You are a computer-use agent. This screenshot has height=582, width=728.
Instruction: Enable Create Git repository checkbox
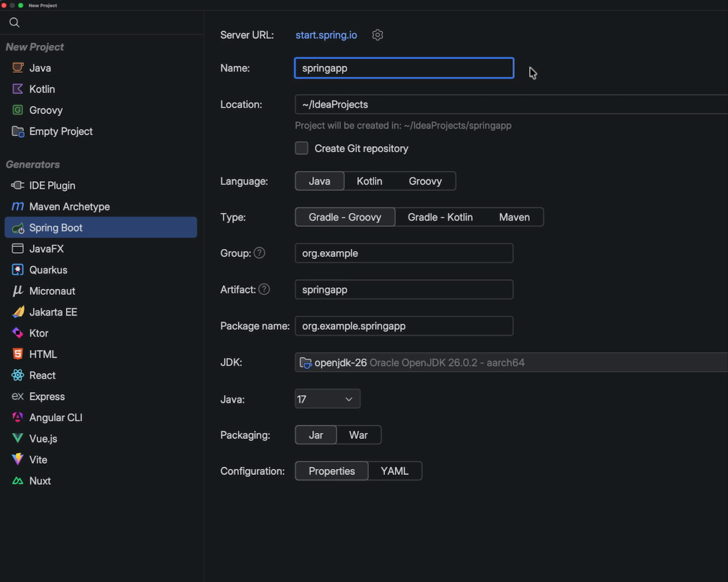301,148
